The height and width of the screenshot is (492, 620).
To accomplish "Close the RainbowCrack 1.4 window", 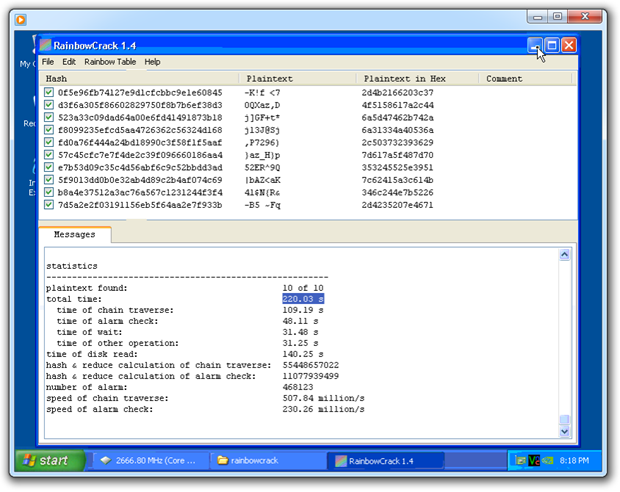I will pyautogui.click(x=569, y=45).
